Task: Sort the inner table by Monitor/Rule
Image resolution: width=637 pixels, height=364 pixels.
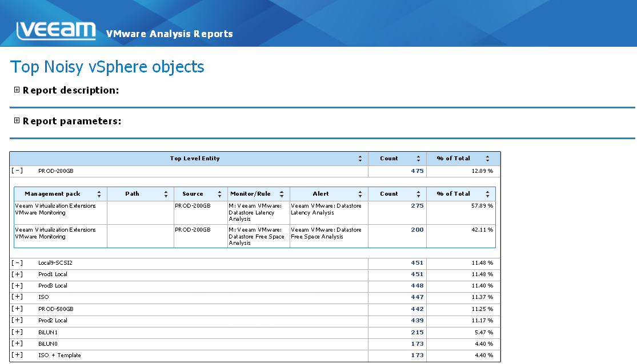Action: [x=282, y=194]
